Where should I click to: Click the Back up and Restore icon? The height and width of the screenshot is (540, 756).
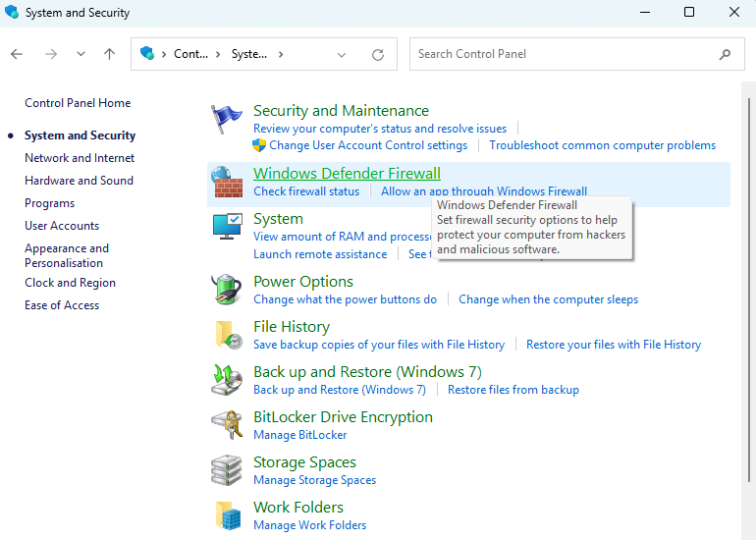(x=227, y=380)
